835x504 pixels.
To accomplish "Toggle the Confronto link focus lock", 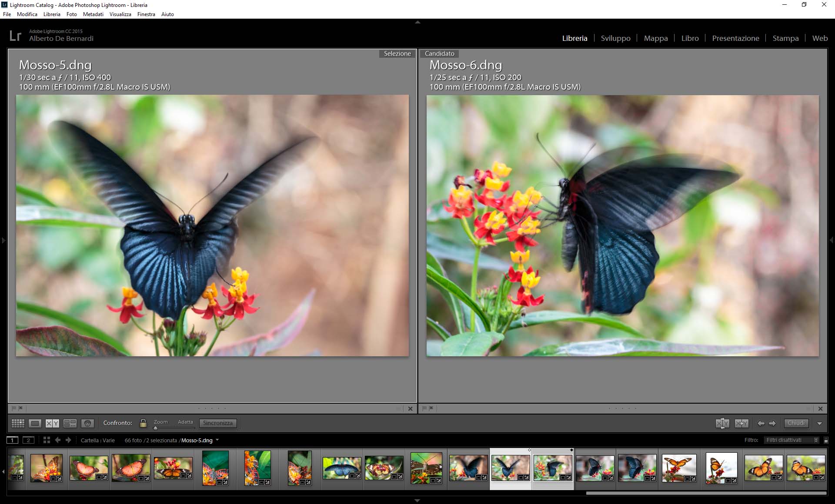I will click(143, 423).
